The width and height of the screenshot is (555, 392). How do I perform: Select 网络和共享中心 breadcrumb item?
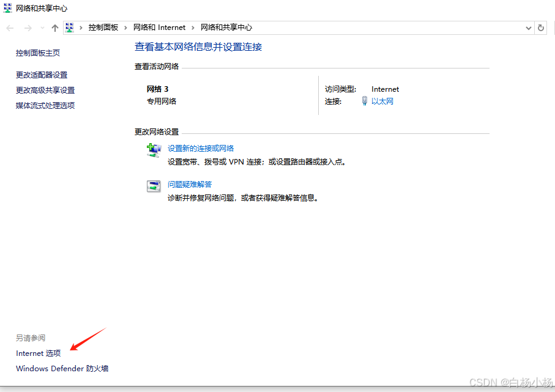(226, 28)
